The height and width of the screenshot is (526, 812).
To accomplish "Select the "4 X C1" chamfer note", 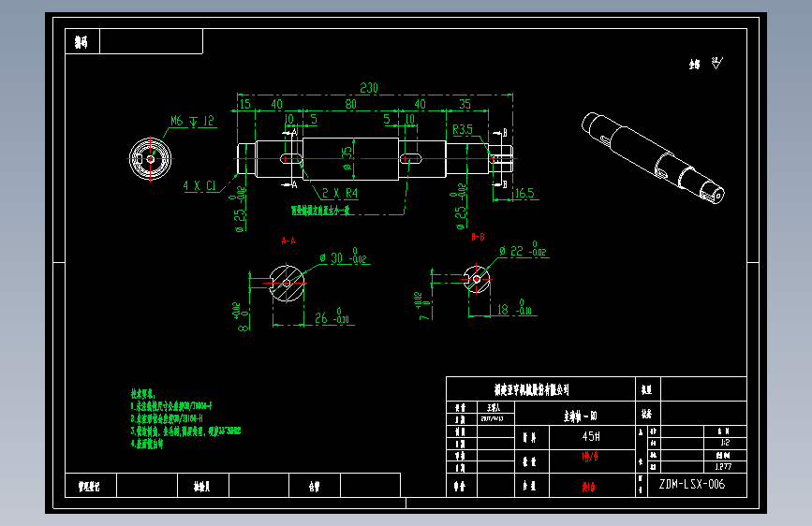I will (199, 186).
